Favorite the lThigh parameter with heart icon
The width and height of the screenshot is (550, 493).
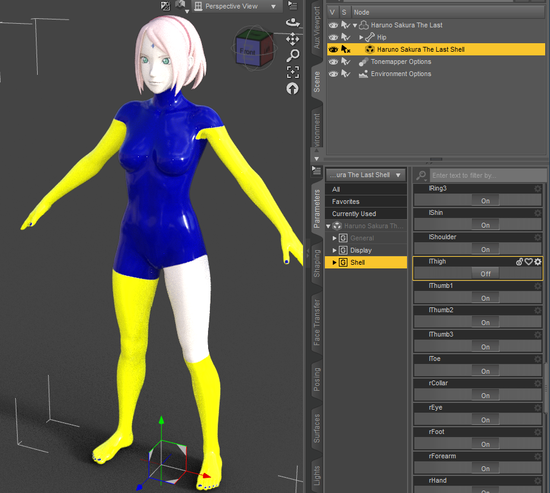coord(529,262)
